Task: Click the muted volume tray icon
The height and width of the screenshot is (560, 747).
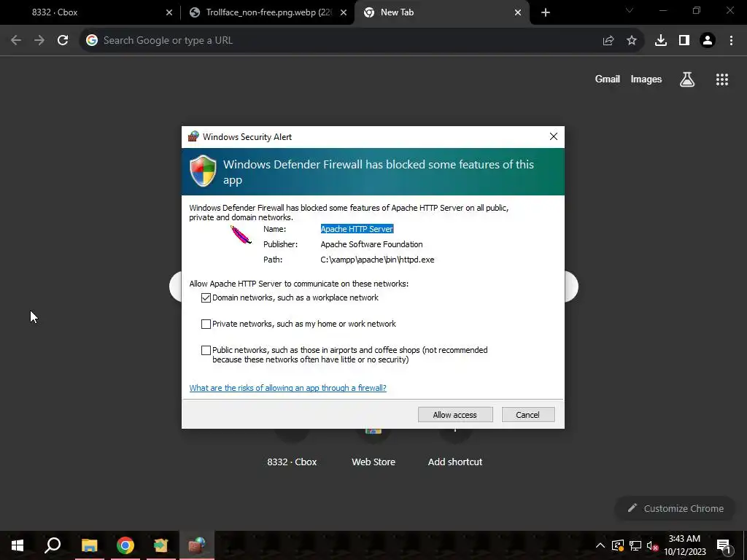Action: tap(652, 545)
